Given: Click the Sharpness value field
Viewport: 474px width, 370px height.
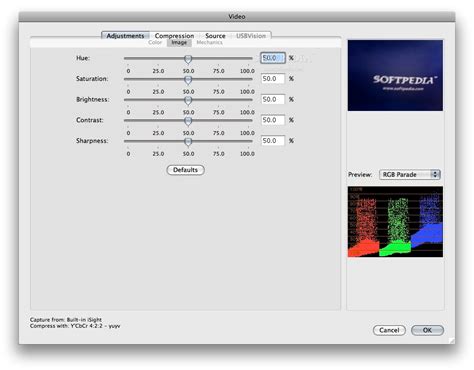Looking at the screenshot, I should pyautogui.click(x=273, y=141).
